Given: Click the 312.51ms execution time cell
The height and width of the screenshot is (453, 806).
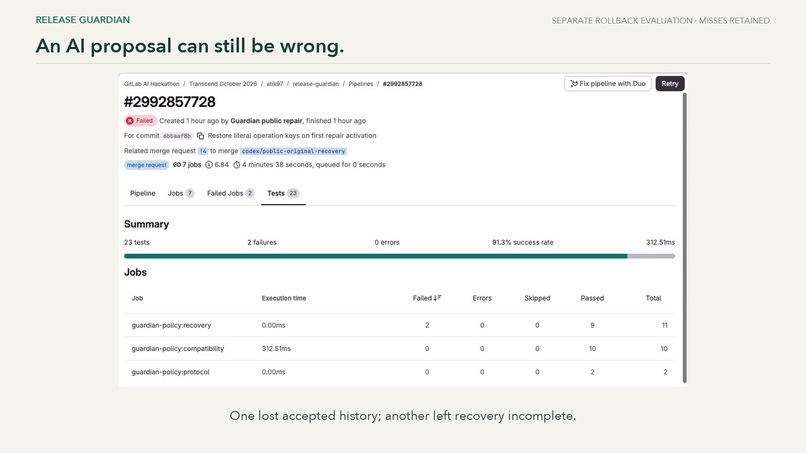Looking at the screenshot, I should coord(276,349).
